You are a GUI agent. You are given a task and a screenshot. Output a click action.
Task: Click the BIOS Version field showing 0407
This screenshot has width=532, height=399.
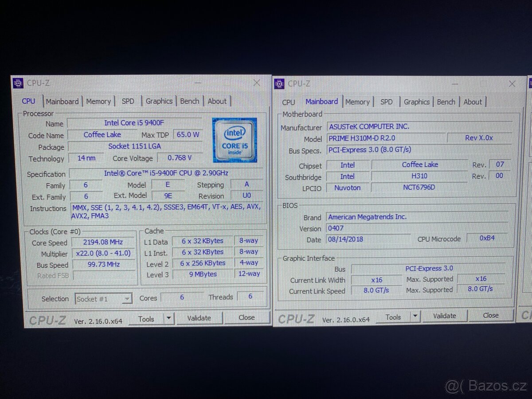tap(368, 228)
